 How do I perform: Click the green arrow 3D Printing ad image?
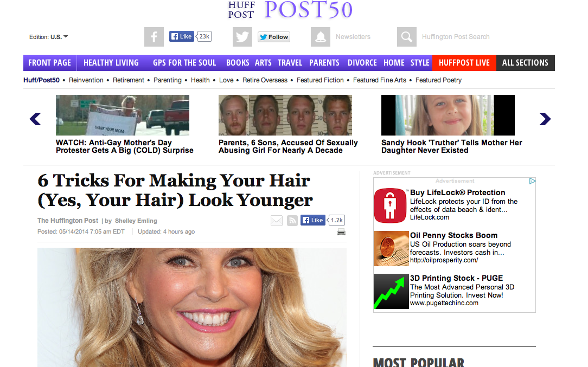point(391,291)
